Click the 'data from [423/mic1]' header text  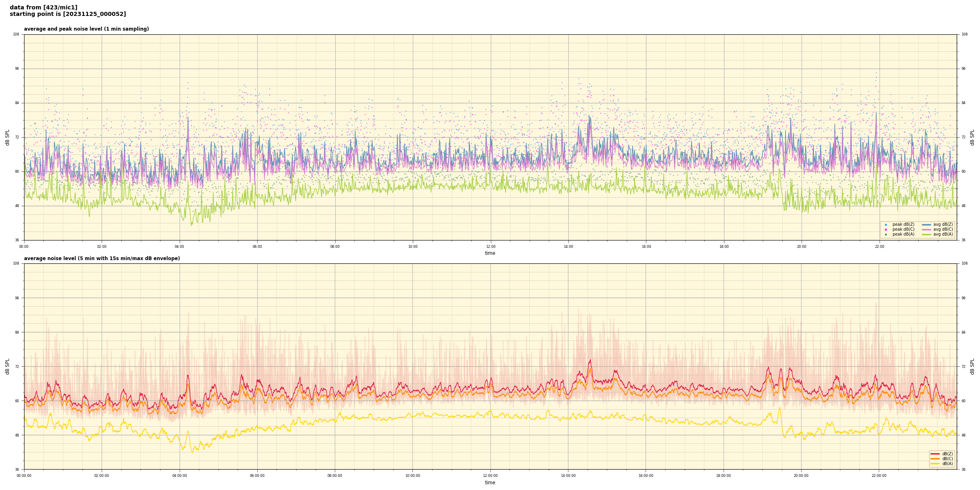click(43, 7)
